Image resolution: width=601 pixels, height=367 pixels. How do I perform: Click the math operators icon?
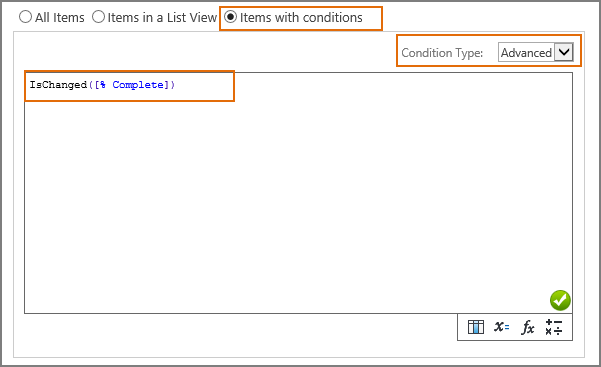pyautogui.click(x=554, y=327)
